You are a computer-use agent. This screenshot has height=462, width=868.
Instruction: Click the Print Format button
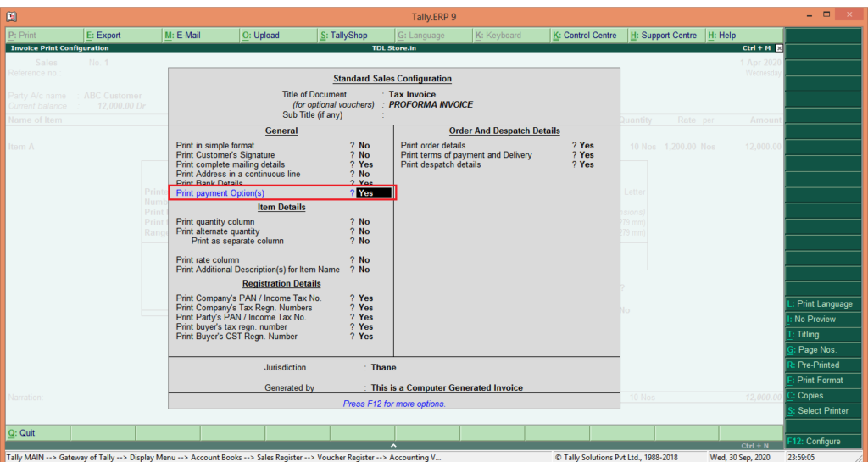pyautogui.click(x=824, y=381)
